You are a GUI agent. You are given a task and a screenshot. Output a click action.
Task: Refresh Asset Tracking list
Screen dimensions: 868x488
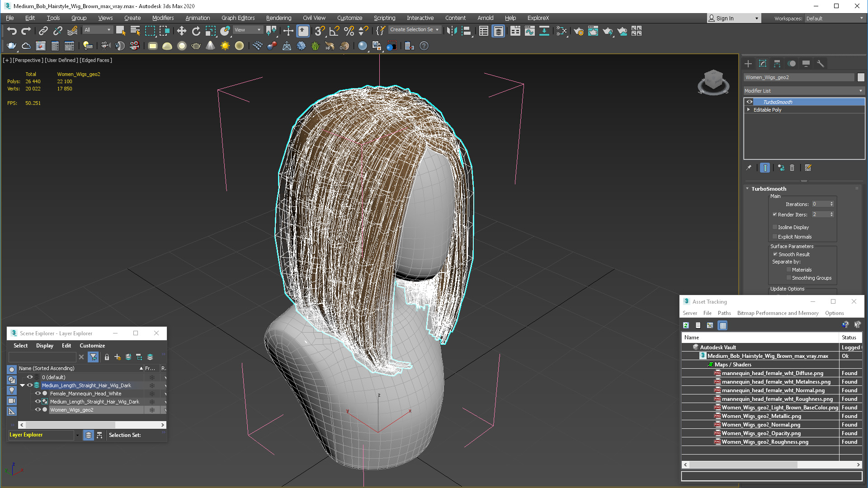pos(686,325)
